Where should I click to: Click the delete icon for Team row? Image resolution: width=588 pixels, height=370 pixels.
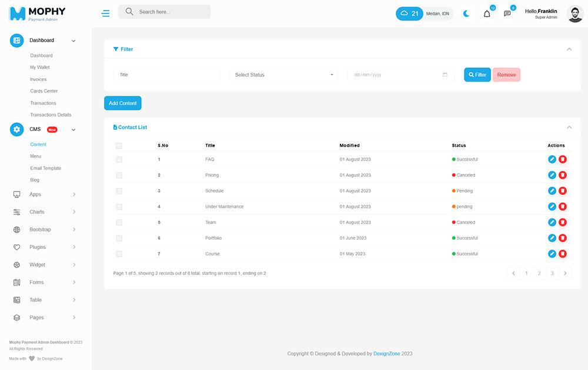pyautogui.click(x=563, y=223)
